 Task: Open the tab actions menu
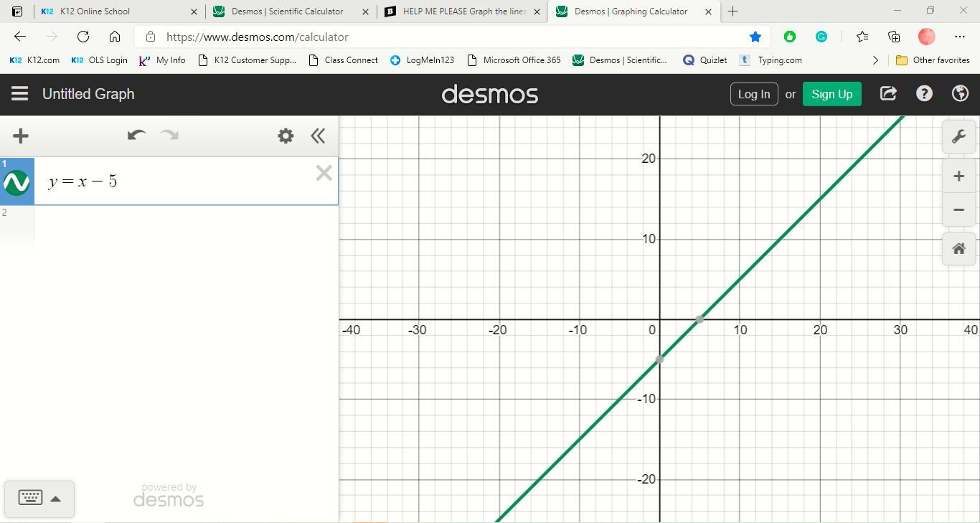tap(17, 11)
